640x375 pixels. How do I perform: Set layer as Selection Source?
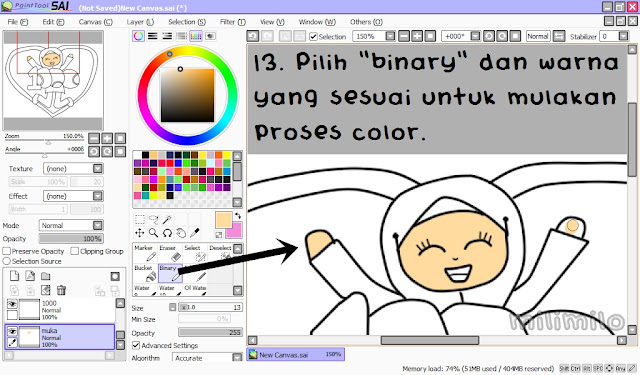tap(7, 261)
